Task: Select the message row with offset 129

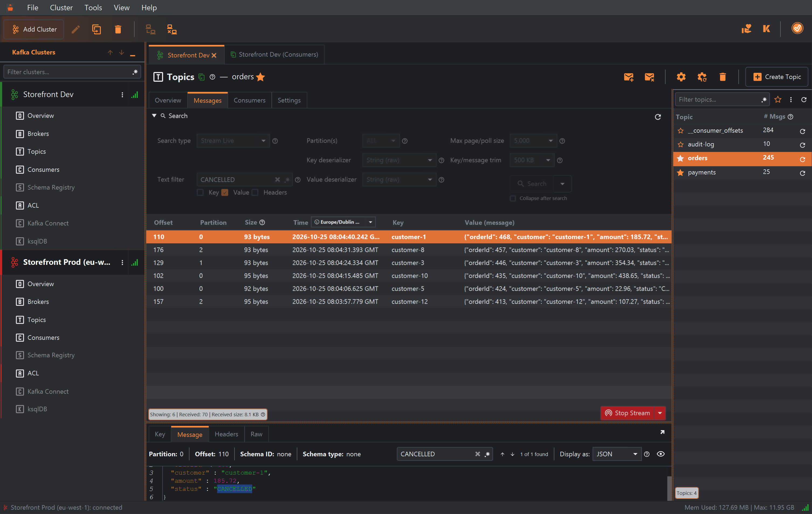Action: click(x=409, y=263)
